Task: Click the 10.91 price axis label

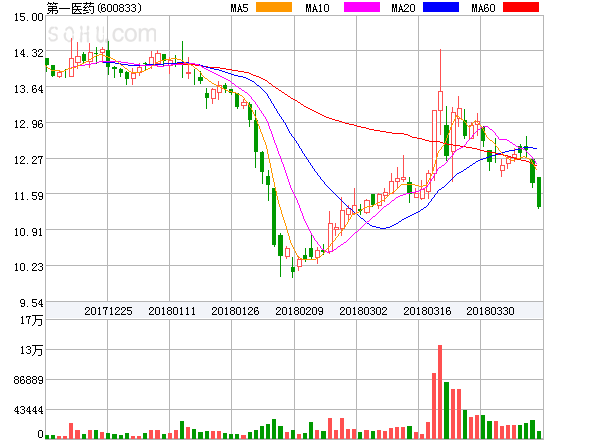Action: [x=29, y=232]
